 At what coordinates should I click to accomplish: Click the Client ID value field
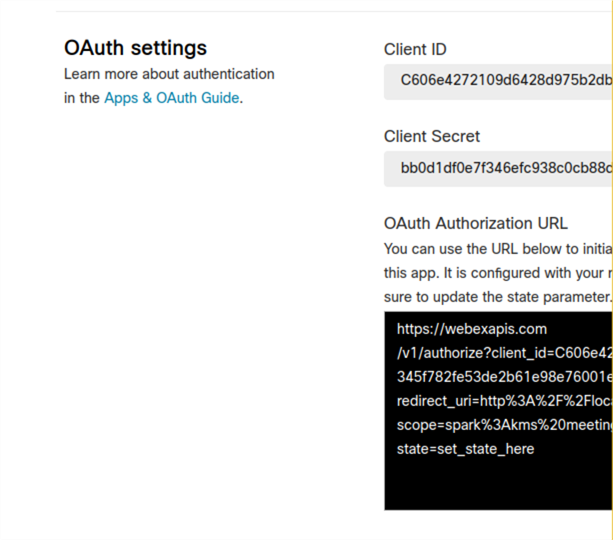[498, 82]
